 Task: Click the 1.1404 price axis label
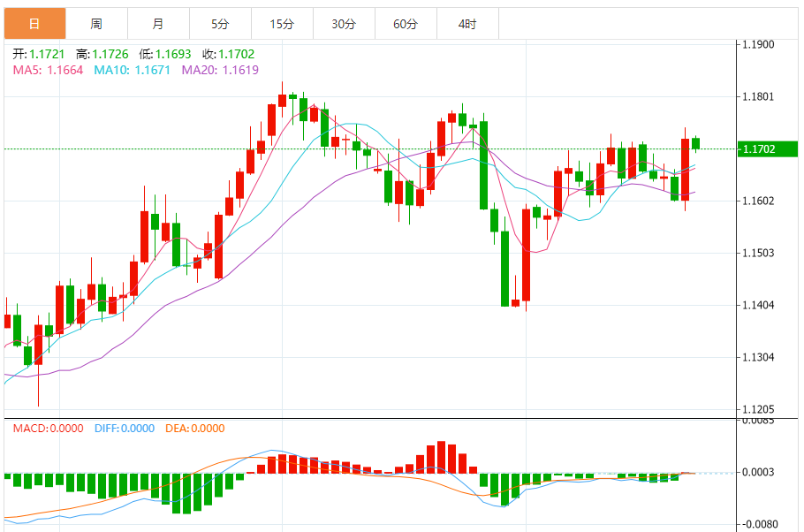[x=758, y=305]
